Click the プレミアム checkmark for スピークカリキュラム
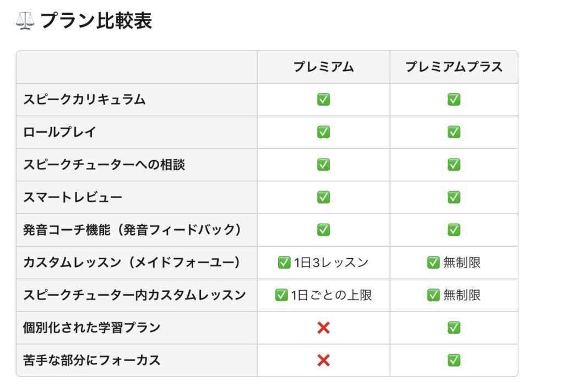The image size is (564, 392). [x=323, y=100]
